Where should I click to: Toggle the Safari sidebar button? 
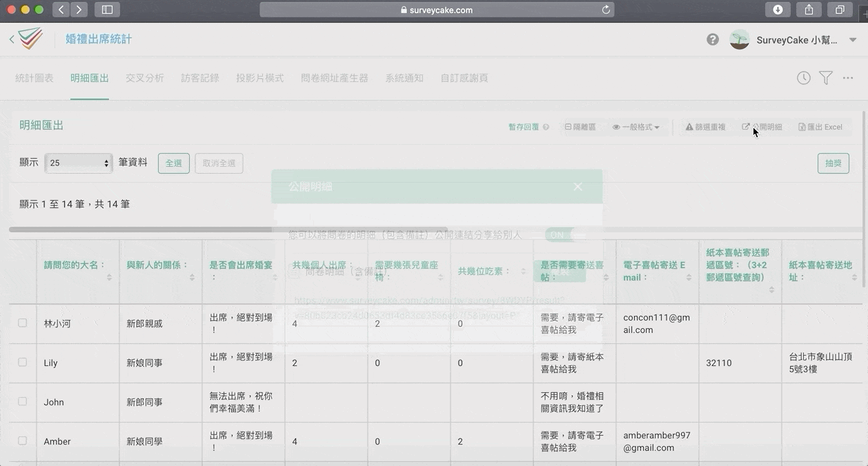coord(107,10)
